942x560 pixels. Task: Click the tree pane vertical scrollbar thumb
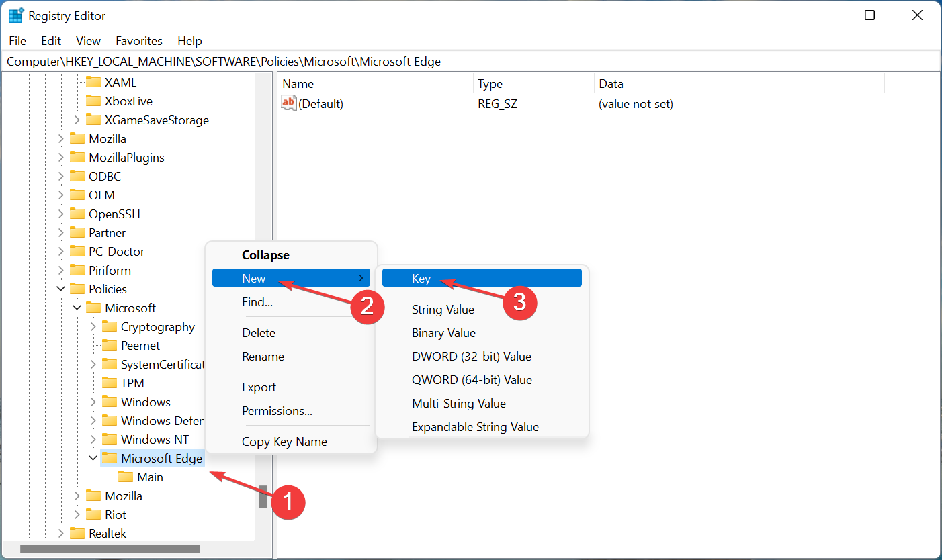coord(263,497)
